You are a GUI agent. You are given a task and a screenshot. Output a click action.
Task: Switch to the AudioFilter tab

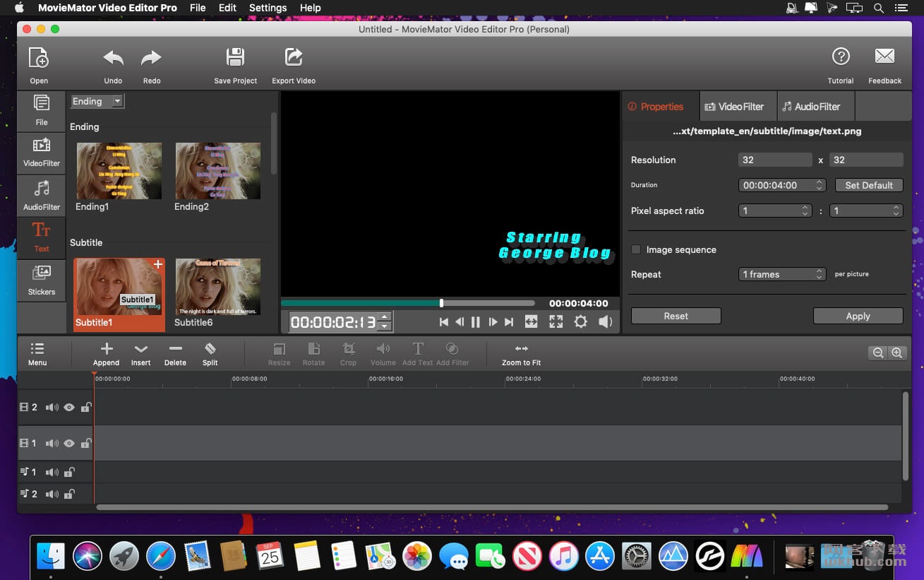[x=816, y=107]
